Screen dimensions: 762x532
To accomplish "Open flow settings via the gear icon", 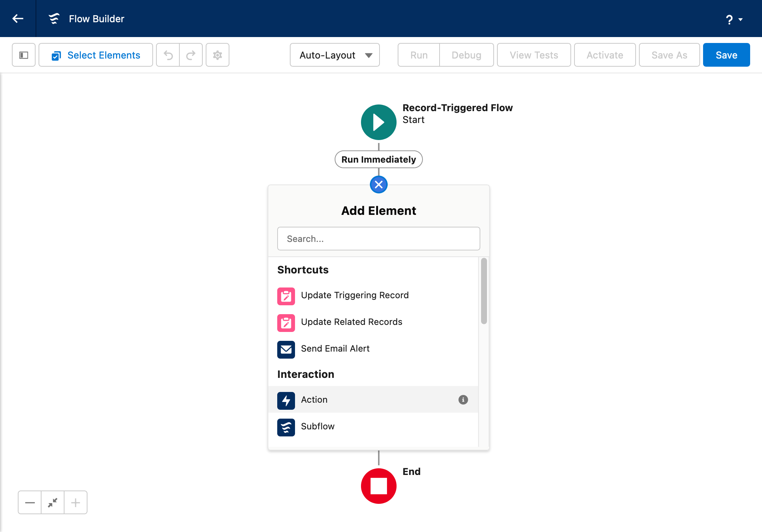I will tap(218, 55).
